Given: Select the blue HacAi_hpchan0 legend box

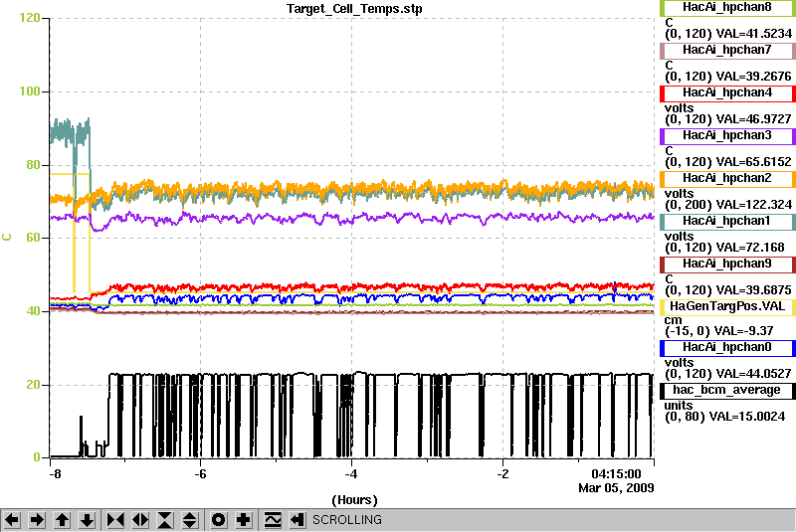Looking at the screenshot, I should point(727,348).
